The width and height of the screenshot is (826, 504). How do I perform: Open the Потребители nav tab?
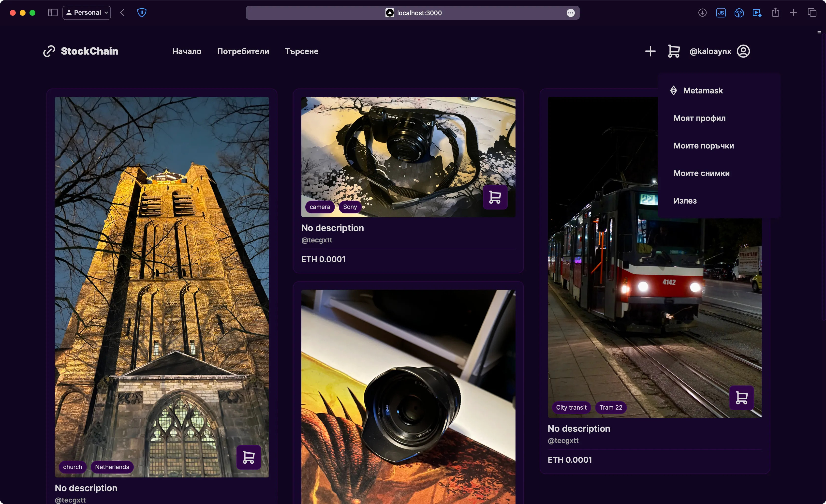(243, 51)
